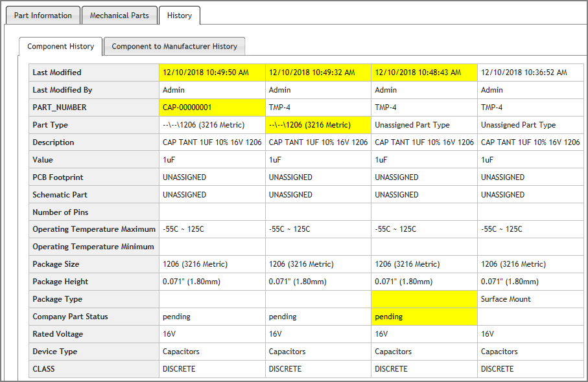Select the History tab
This screenshot has height=382, width=588.
click(180, 15)
